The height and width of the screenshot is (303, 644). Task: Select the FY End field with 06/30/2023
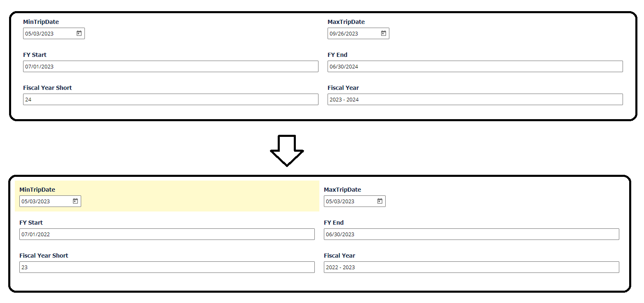tap(471, 234)
